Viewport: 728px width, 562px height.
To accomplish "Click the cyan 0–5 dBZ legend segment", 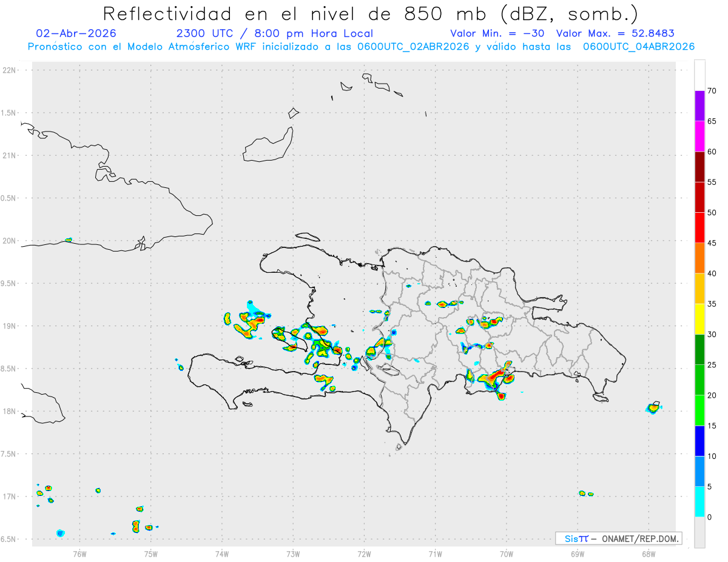I will 699,501.
